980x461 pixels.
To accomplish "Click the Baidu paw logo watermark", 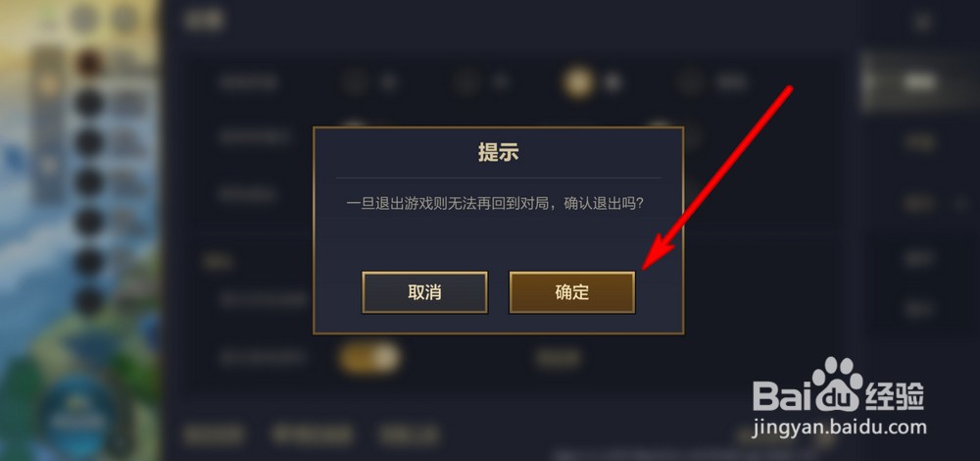I will point(837,381).
